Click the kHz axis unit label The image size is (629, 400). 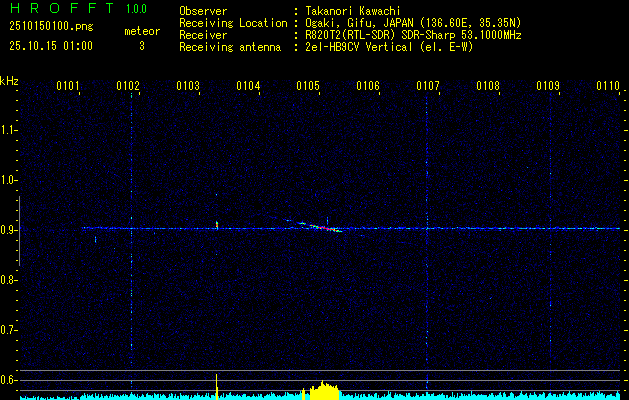coord(9,81)
